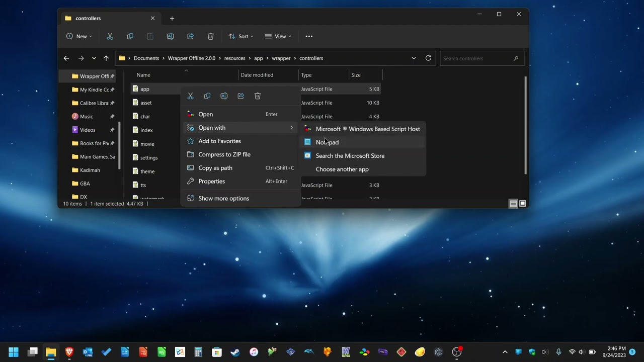
Task: Open the Sort dropdown
Action: (x=241, y=36)
